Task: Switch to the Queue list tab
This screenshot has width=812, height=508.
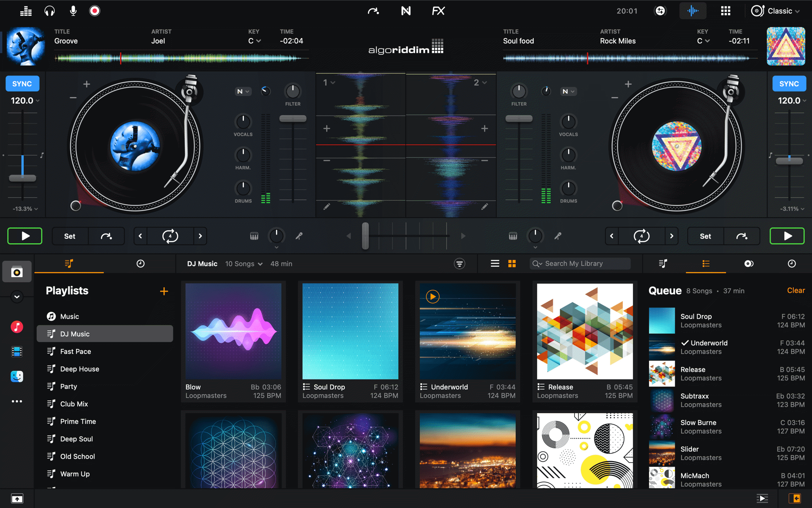Action: pos(706,264)
